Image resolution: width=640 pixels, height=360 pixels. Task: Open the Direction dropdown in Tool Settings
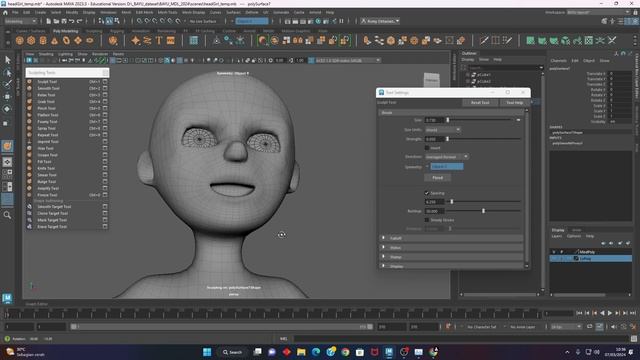click(x=447, y=157)
